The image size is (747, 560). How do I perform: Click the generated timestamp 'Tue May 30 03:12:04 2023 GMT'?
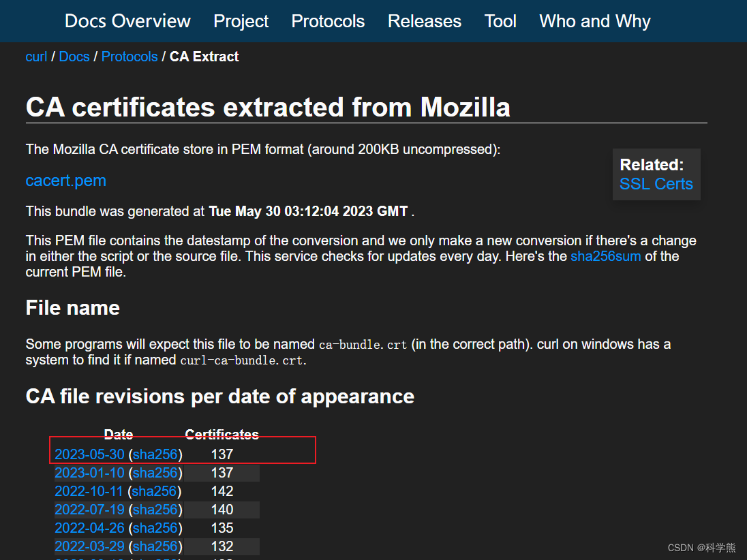(308, 211)
